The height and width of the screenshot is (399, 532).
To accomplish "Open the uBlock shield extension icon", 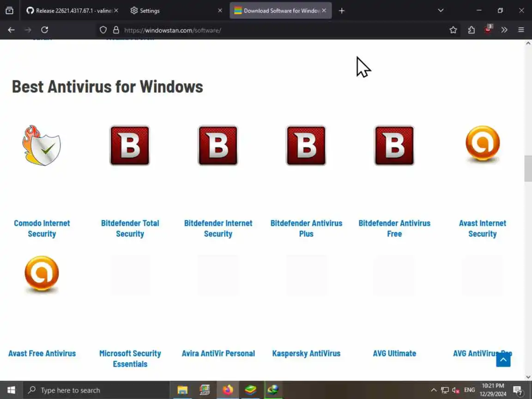I will pyautogui.click(x=488, y=29).
